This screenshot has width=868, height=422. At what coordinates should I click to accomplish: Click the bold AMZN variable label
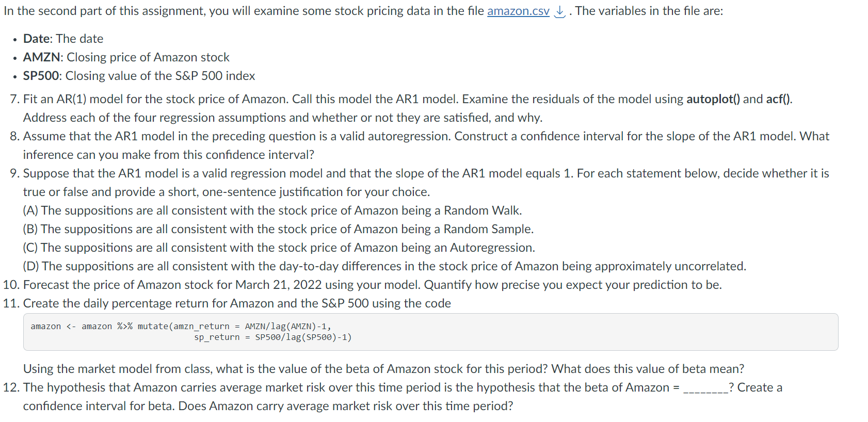43,57
